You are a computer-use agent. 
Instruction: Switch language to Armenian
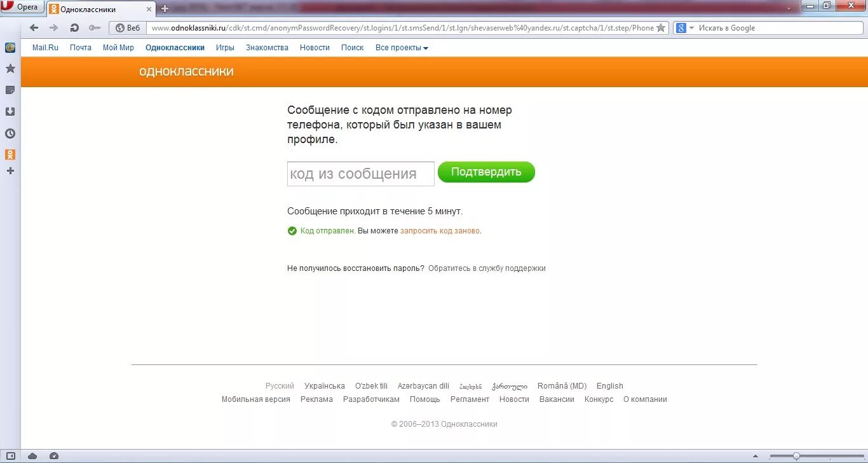pyautogui.click(x=471, y=386)
